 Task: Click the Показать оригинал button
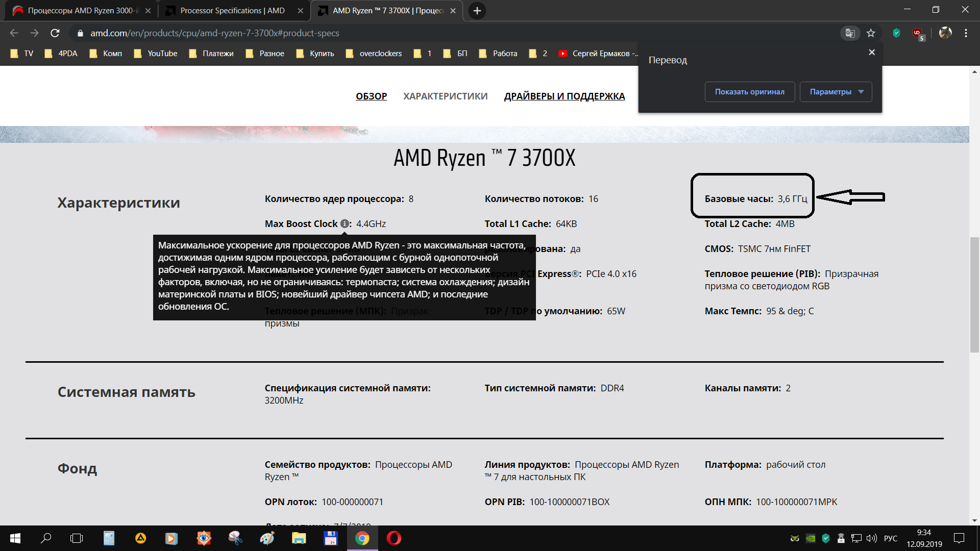749,92
